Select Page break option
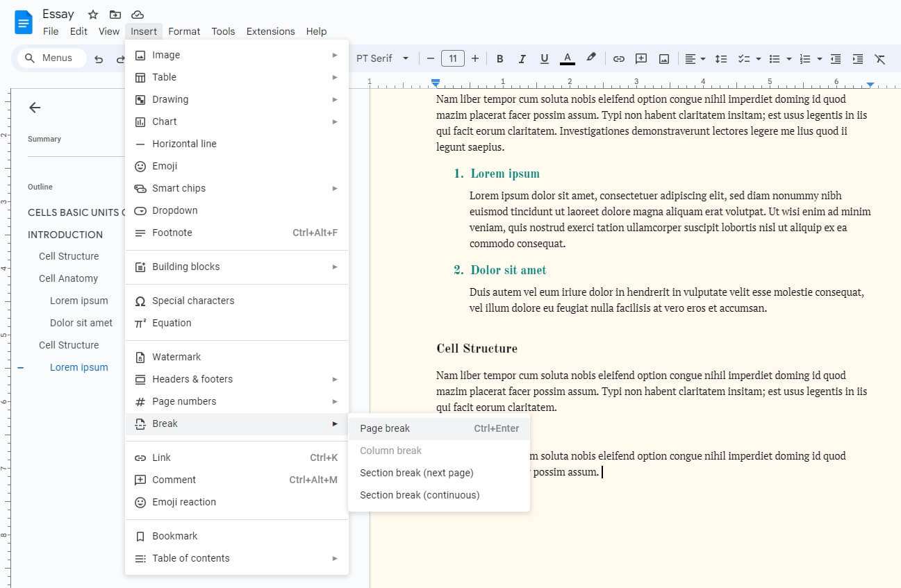The image size is (901, 588). [439, 428]
